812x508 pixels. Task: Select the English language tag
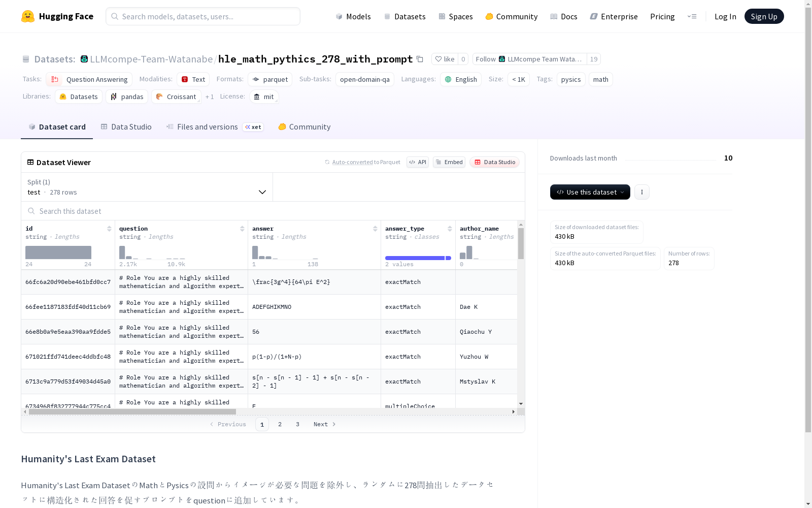click(x=461, y=79)
